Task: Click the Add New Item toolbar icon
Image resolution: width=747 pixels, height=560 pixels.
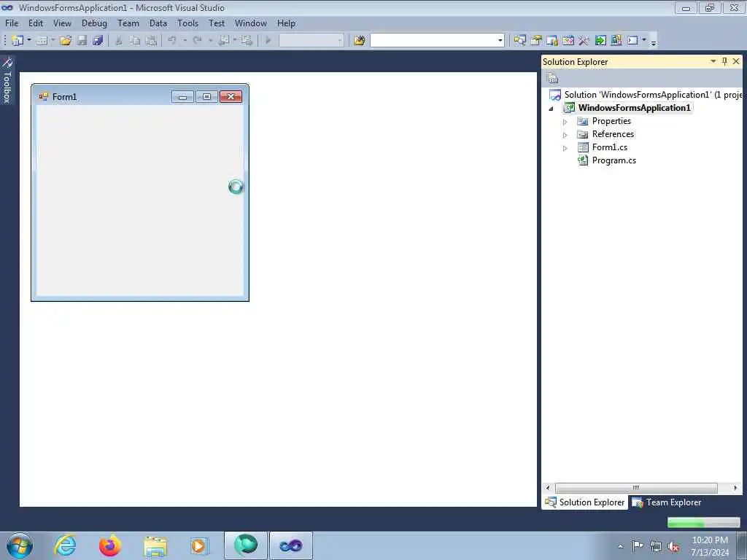Action: tap(42, 41)
